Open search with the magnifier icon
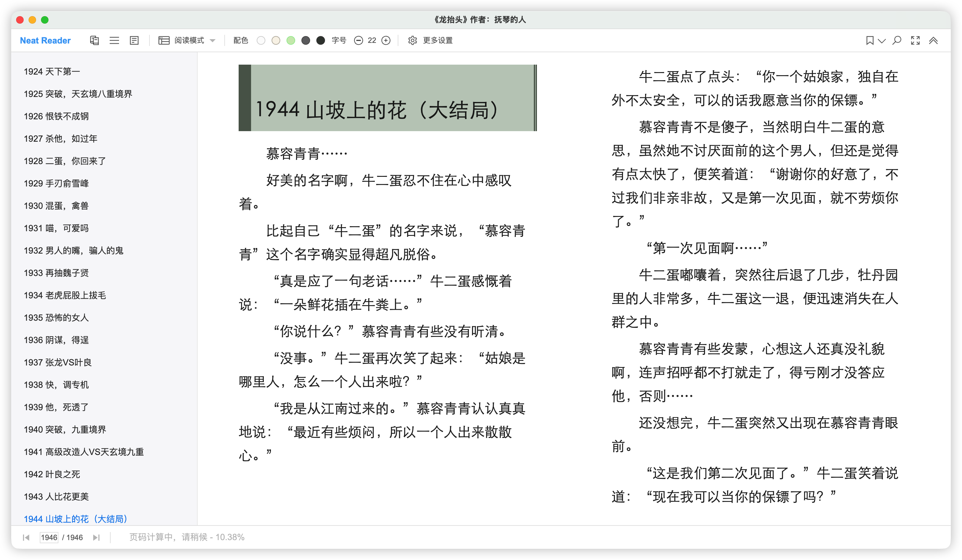Image resolution: width=962 pixels, height=560 pixels. click(x=897, y=40)
